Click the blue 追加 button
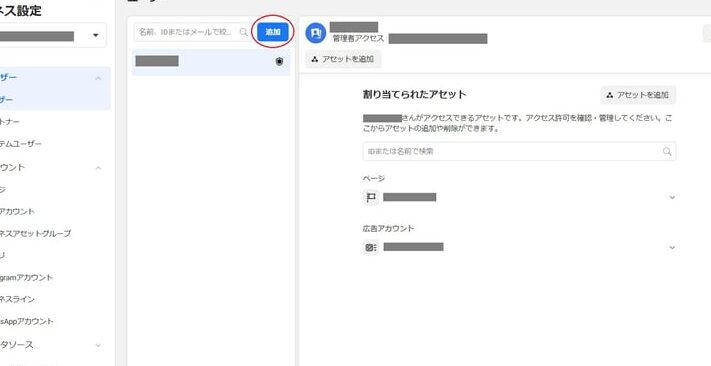 pos(273,32)
